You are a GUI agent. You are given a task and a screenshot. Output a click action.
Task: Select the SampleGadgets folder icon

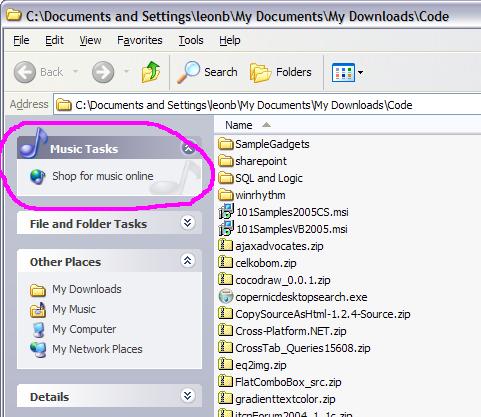coord(226,144)
